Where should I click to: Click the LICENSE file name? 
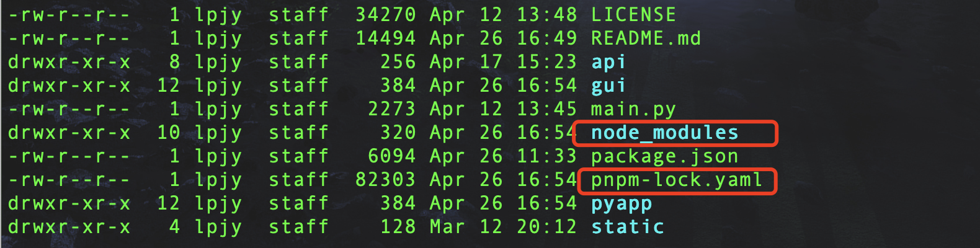click(633, 14)
